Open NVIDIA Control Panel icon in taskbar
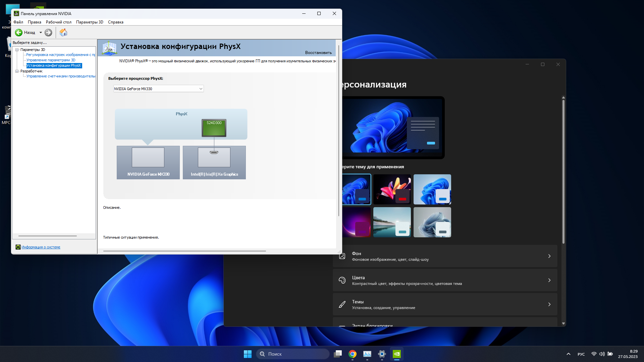The width and height of the screenshot is (644, 362). point(396,354)
